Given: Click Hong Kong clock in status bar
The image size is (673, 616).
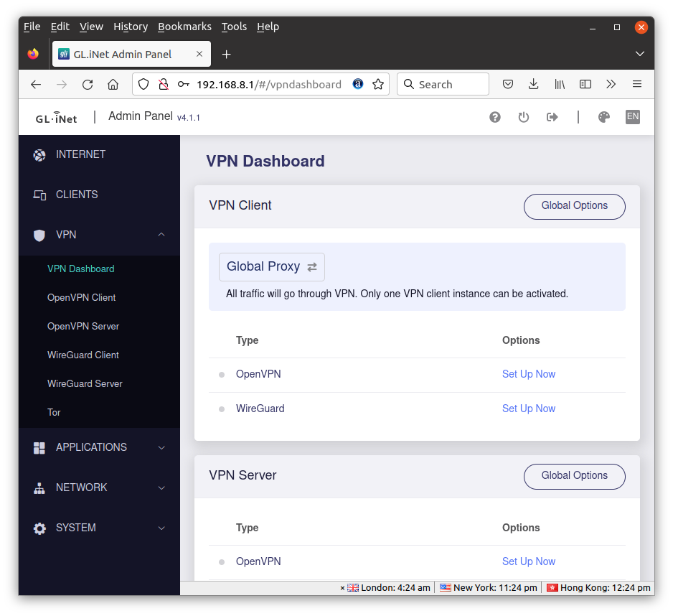Looking at the screenshot, I should pyautogui.click(x=598, y=588).
